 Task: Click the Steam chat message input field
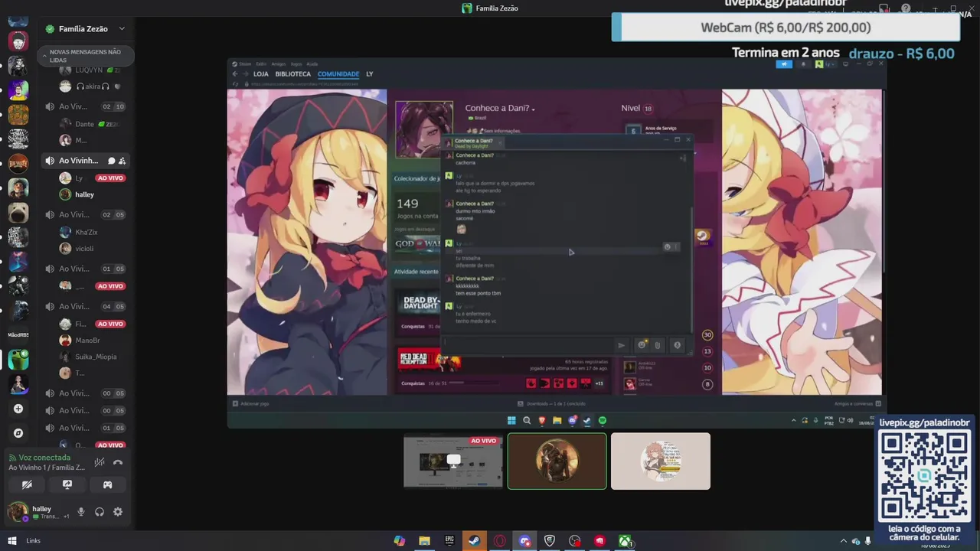pyautogui.click(x=528, y=345)
